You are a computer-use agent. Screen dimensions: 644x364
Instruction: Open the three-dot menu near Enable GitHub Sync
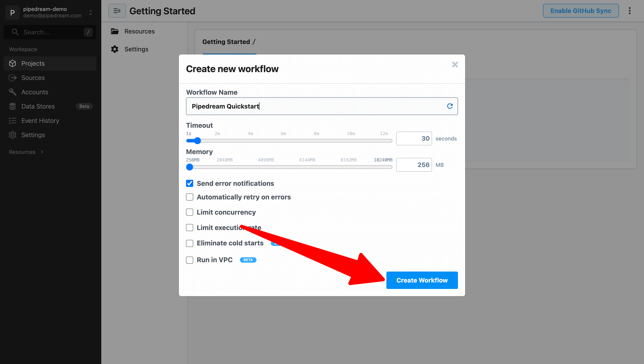[x=630, y=11]
